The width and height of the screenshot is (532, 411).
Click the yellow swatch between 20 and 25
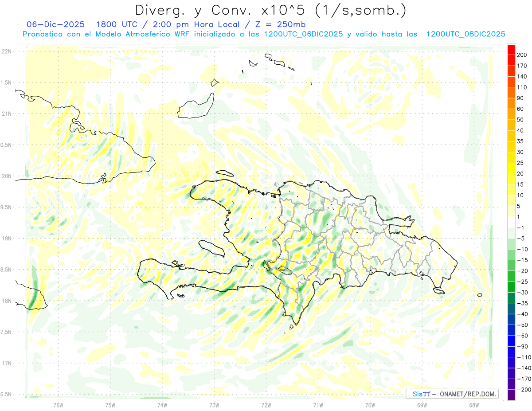[511, 168]
